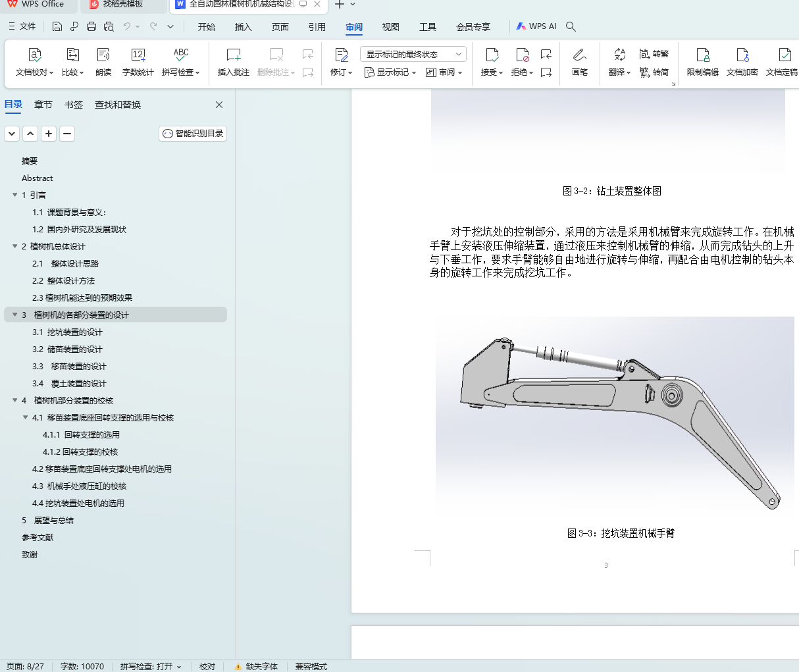This screenshot has width=799, height=672.
Task: Click the print preview icon
Action: coord(109,26)
